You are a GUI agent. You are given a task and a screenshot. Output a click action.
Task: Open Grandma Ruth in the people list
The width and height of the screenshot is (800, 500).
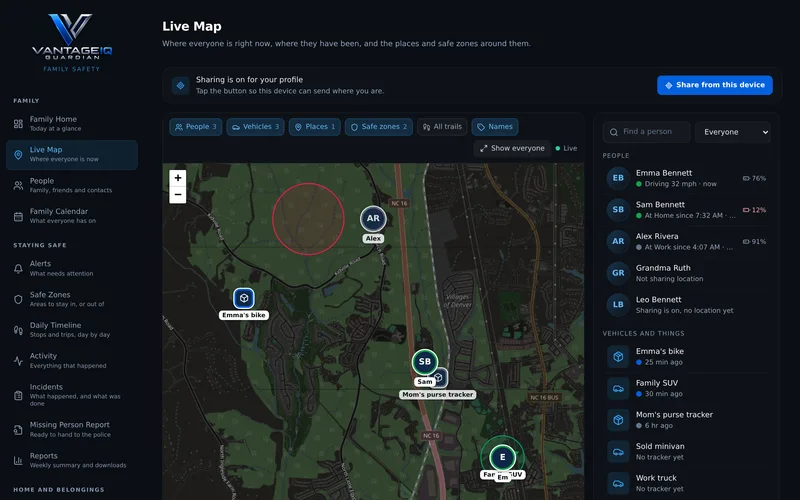(x=686, y=273)
